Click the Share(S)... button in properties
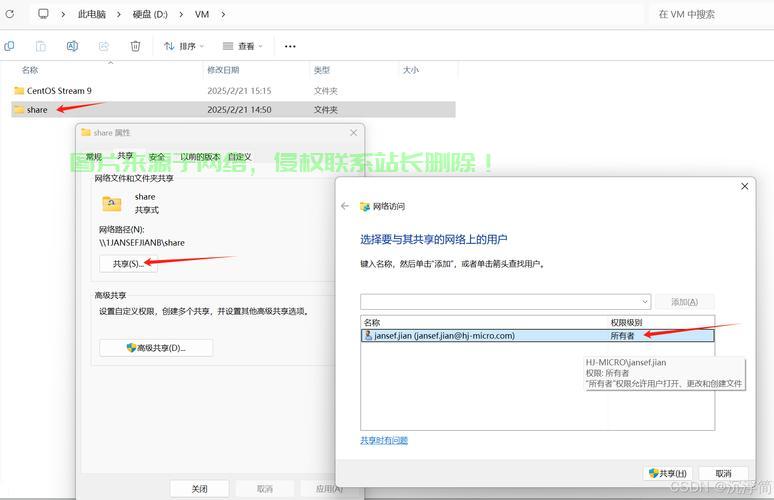 128,264
